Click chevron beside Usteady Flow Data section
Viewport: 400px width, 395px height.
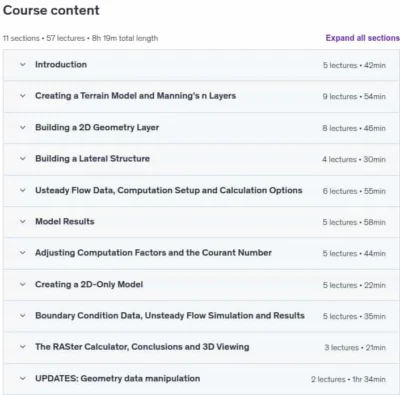click(23, 190)
